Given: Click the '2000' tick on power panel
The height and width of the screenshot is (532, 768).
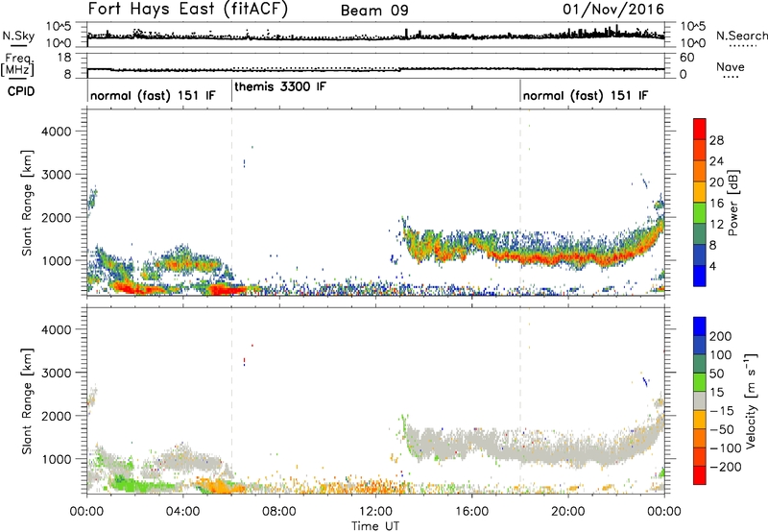Looking at the screenshot, I should pyautogui.click(x=56, y=217).
